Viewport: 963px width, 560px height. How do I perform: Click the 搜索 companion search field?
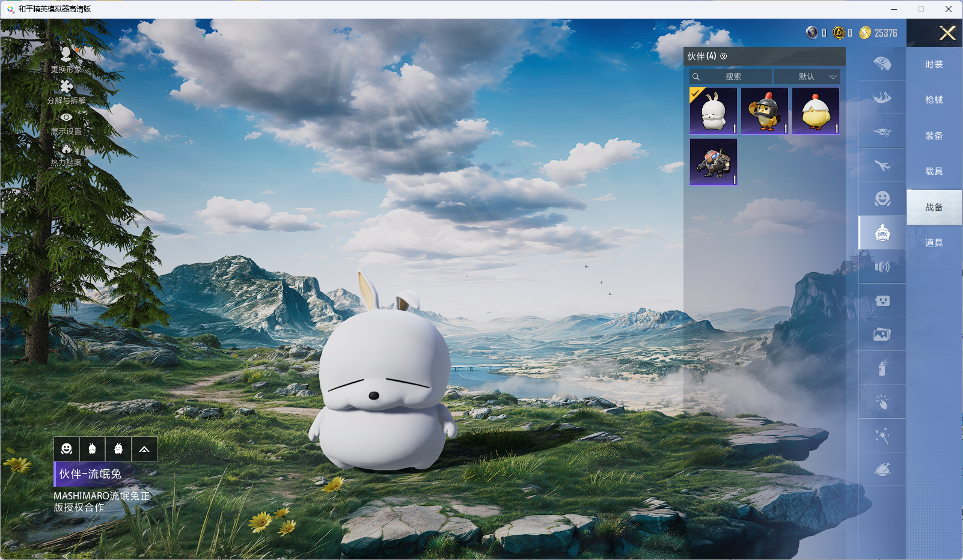point(732,77)
